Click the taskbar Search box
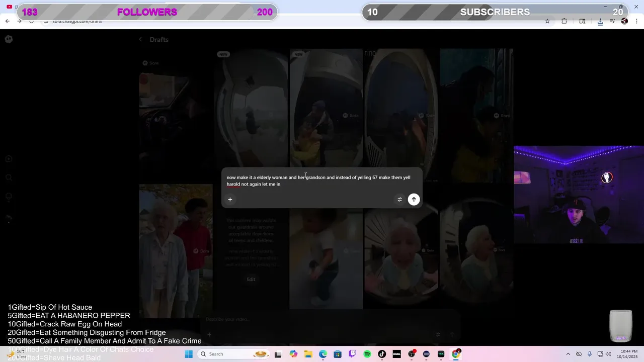Screen dimensions: 644x362 point(234,354)
